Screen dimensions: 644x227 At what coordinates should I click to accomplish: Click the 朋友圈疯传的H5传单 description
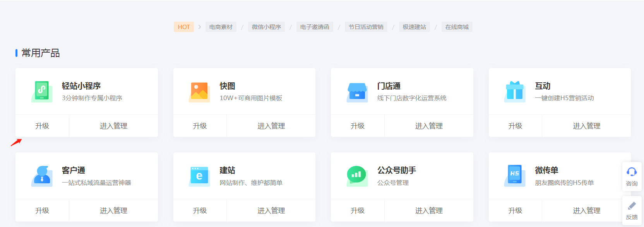[564, 183]
